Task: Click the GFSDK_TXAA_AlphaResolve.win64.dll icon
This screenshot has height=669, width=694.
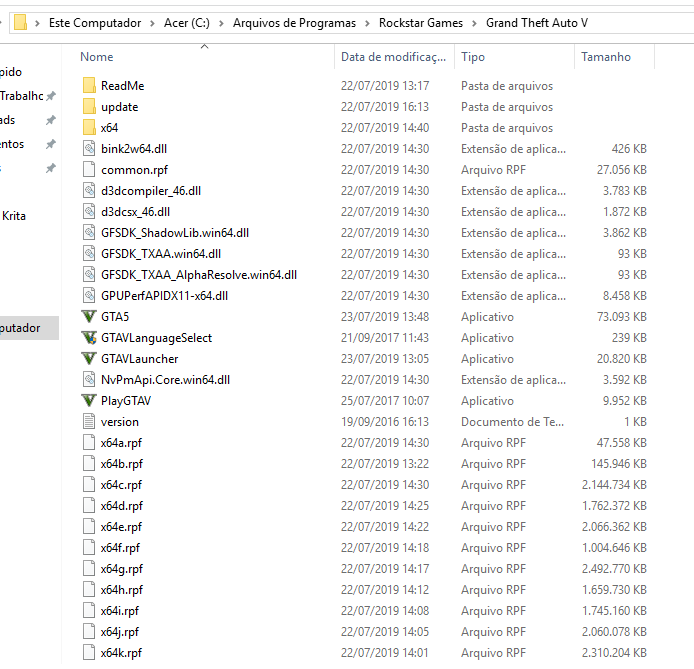Action: pyautogui.click(x=89, y=275)
